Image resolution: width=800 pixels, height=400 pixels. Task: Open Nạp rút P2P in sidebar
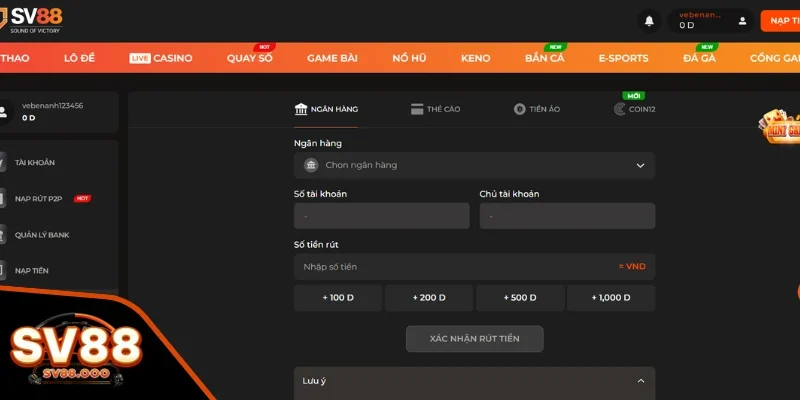pos(38,198)
